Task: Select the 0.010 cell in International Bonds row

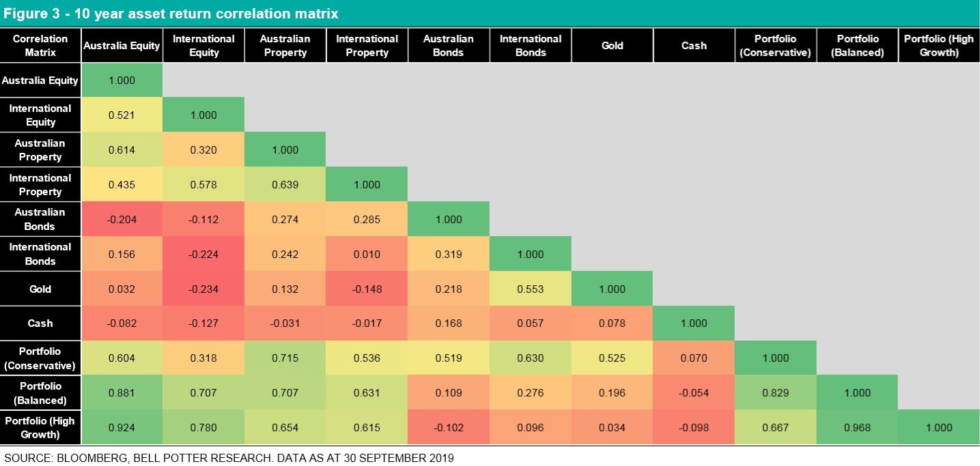Action: [367, 254]
